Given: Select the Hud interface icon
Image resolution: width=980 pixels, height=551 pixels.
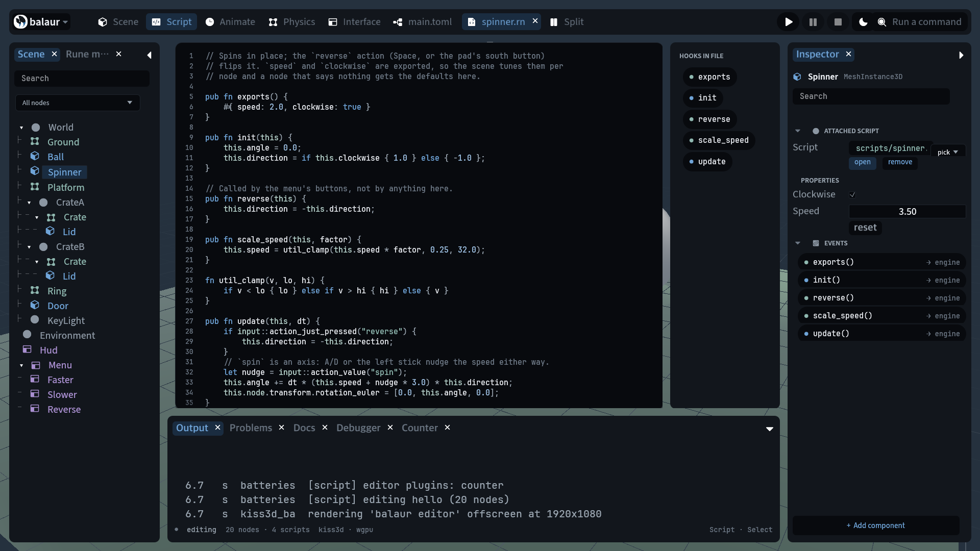Looking at the screenshot, I should (x=27, y=349).
